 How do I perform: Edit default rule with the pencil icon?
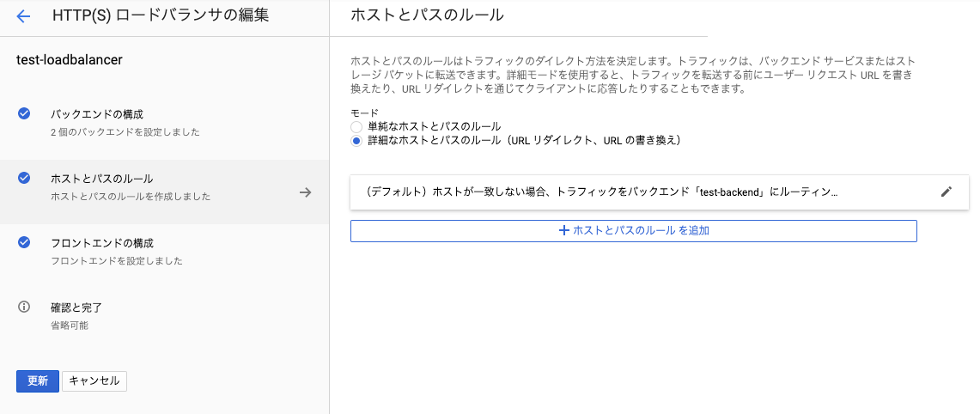point(947,192)
